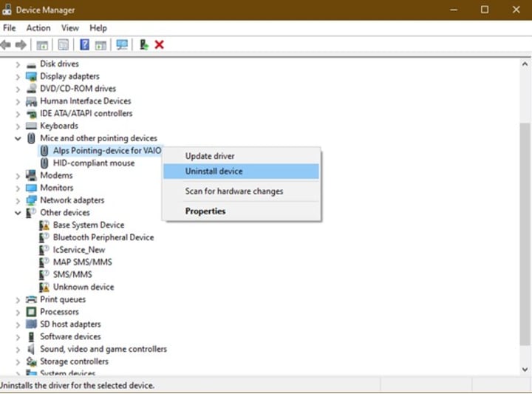Viewport: 532px width, 394px height.
Task: Click the Network adapters category icon
Action: 31,200
